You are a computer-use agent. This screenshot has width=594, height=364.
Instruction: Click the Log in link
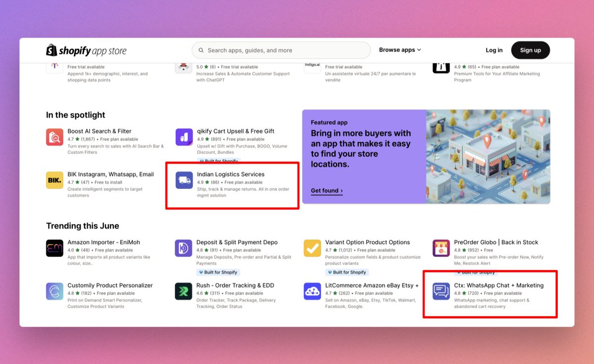[494, 50]
